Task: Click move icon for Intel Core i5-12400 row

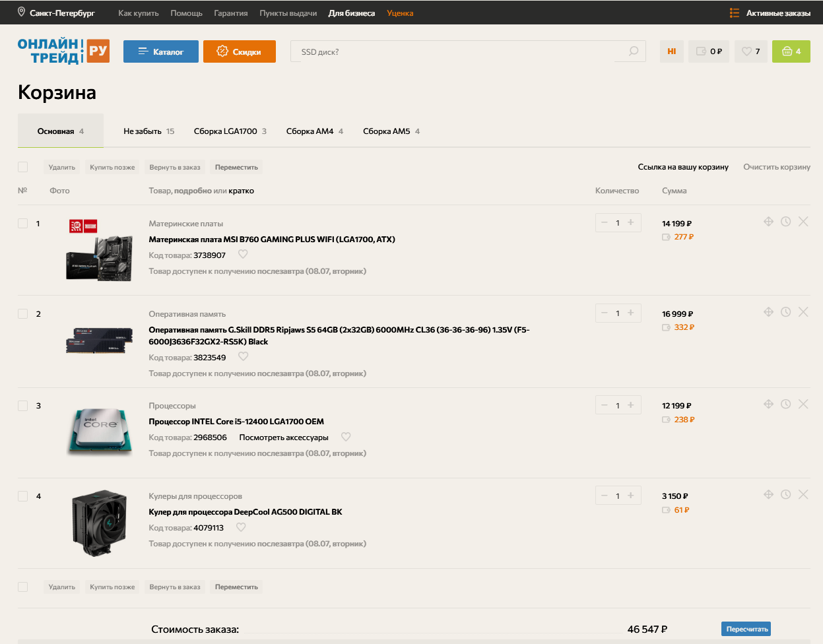Action: 768,404
